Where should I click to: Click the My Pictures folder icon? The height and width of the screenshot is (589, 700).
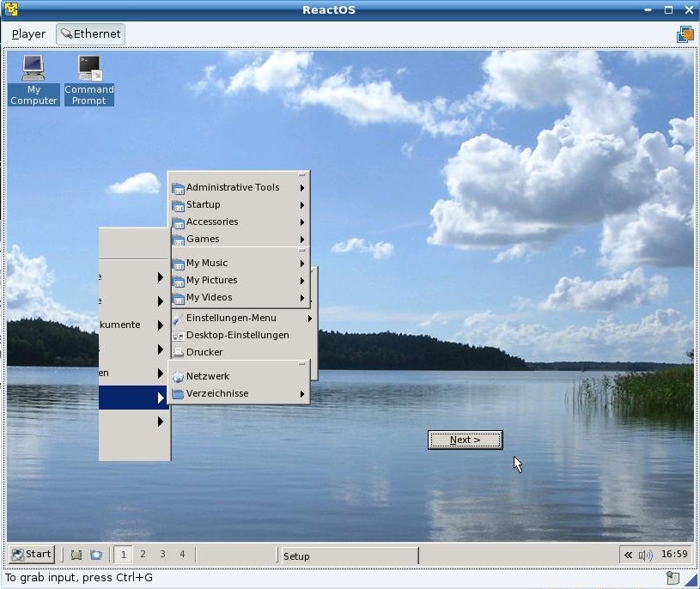click(178, 282)
